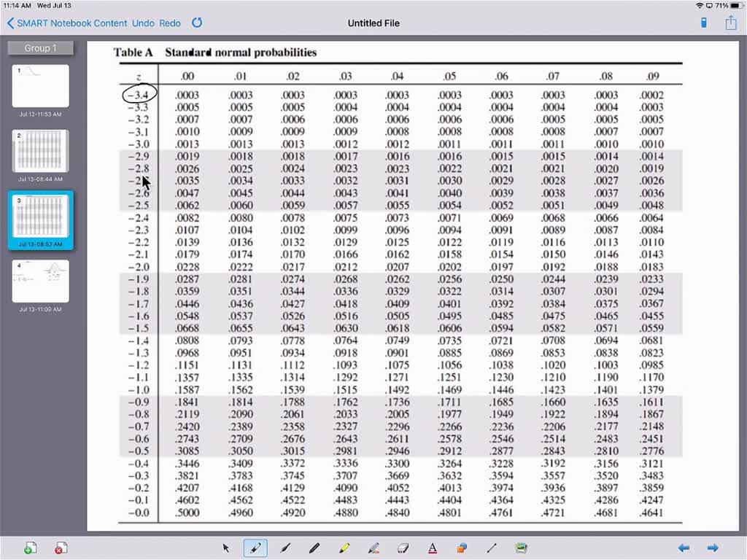The width and height of the screenshot is (747, 560).
Task: Select the Magic Pen tool
Action: 373,548
